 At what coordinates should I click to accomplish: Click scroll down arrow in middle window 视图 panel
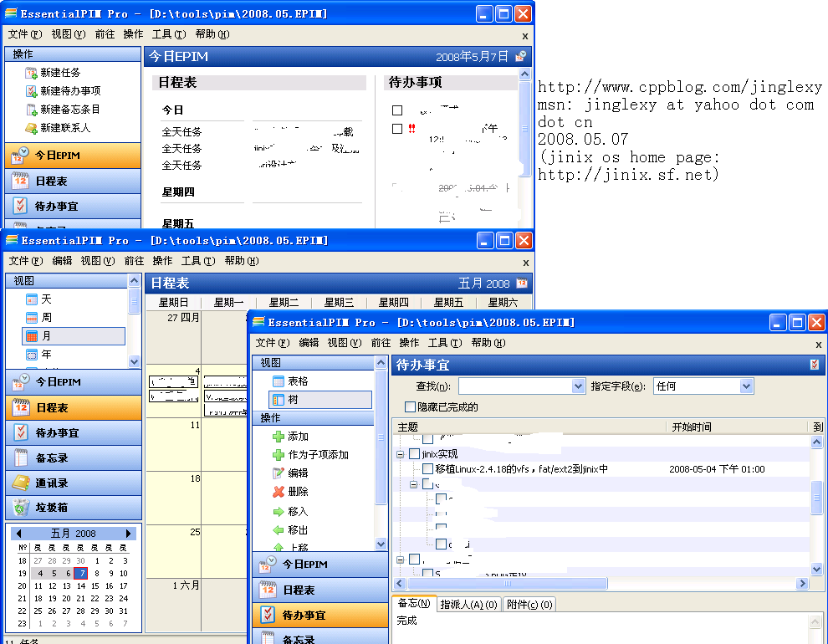point(134,361)
